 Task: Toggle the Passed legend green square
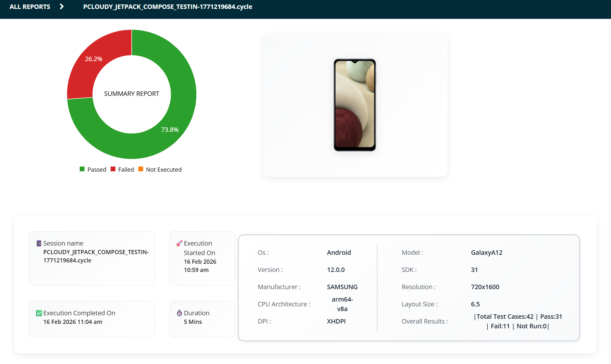(x=82, y=169)
